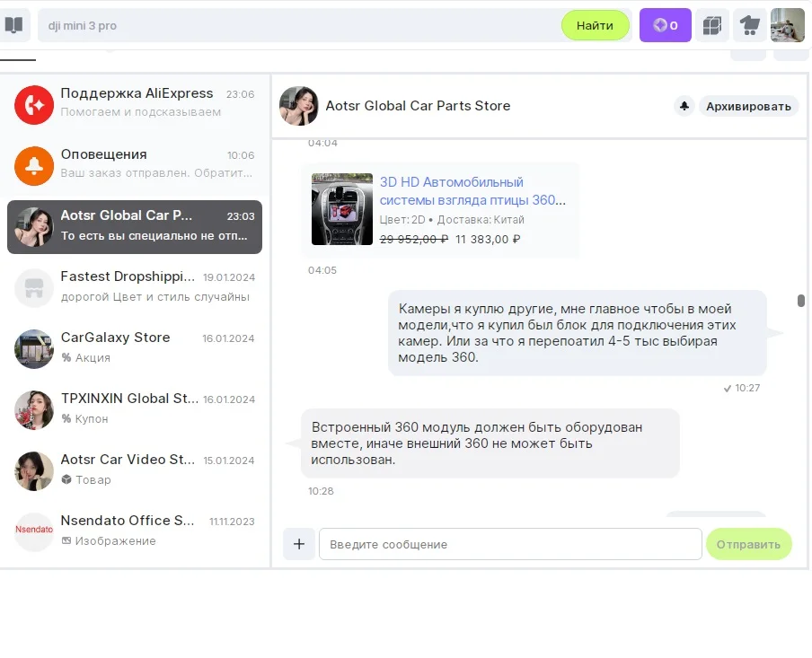Select Aotsr Global Car P... conversation
This screenshot has height=658, width=812.
[135, 227]
